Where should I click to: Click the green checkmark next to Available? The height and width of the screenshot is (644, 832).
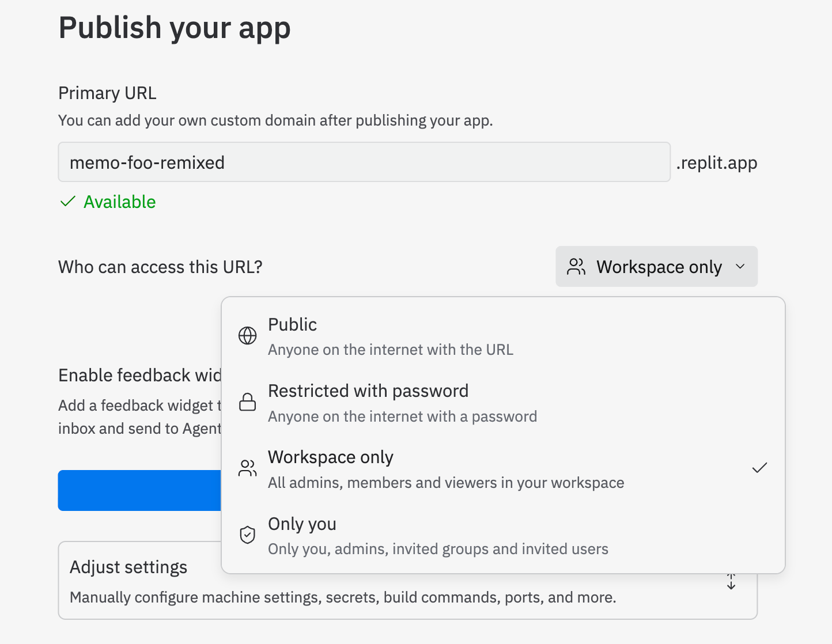(x=68, y=201)
